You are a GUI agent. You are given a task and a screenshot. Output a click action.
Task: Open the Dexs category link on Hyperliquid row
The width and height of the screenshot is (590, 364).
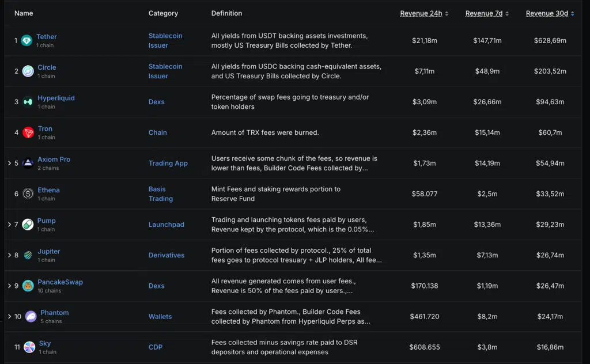click(156, 101)
